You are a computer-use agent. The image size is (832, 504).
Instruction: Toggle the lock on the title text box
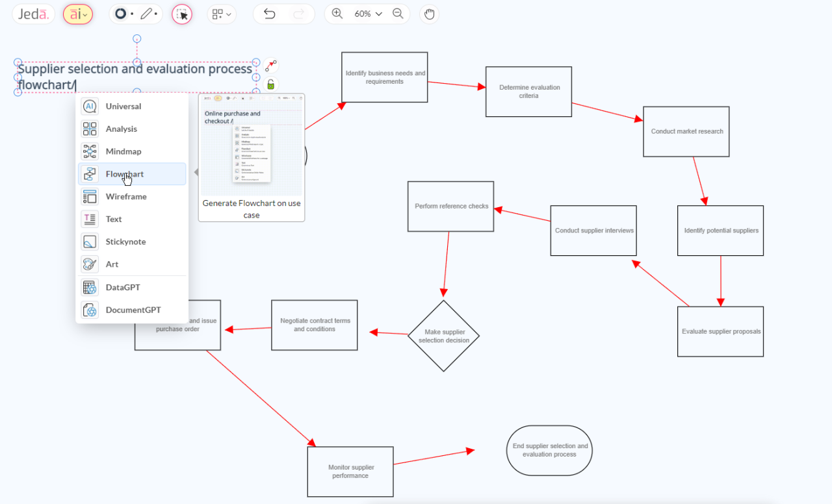coord(270,84)
